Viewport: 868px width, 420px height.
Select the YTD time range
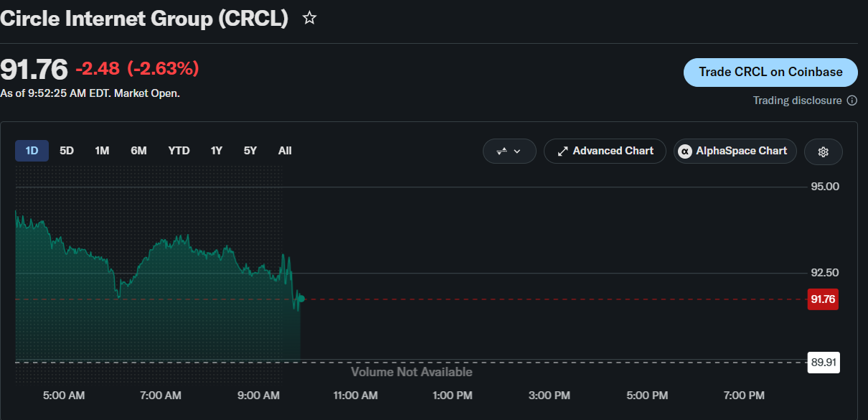(x=179, y=151)
